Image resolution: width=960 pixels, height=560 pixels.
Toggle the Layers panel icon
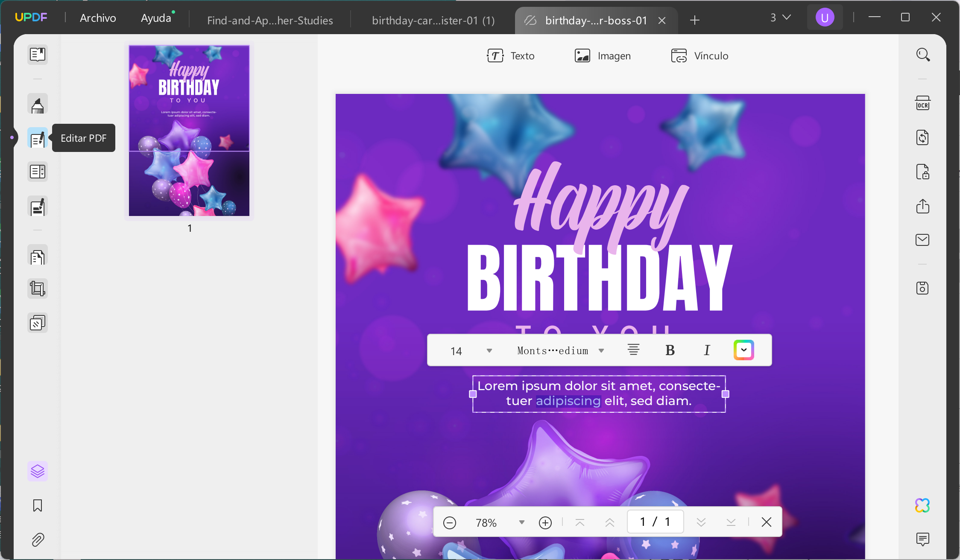(x=38, y=471)
